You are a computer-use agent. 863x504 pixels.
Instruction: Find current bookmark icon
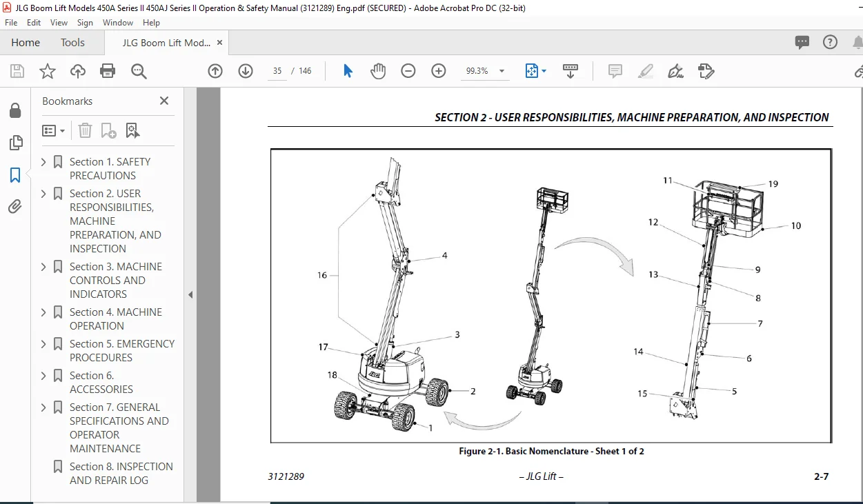[x=132, y=130]
